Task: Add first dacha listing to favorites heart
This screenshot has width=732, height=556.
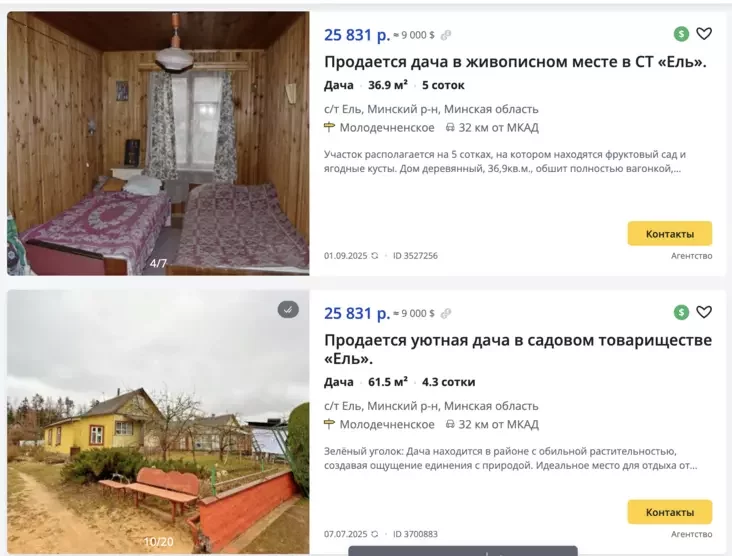Action: point(704,34)
